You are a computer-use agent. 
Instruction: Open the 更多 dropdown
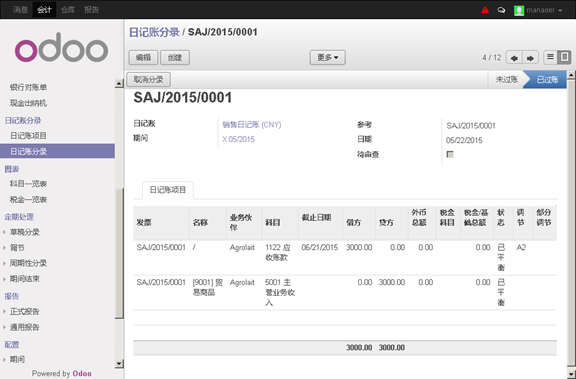[x=327, y=58]
